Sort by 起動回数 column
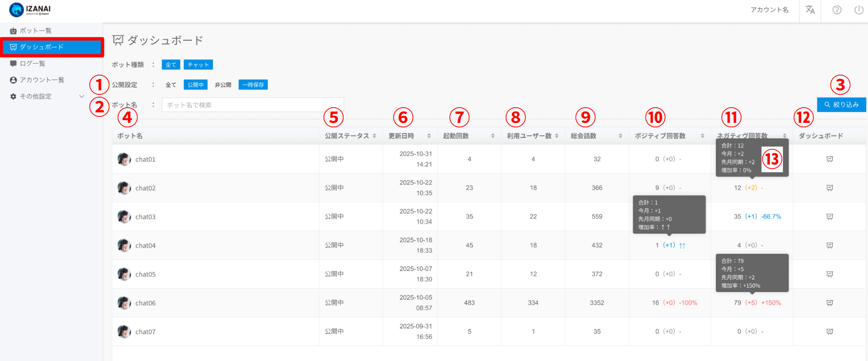Screen dimensions: 868x361 (492, 136)
